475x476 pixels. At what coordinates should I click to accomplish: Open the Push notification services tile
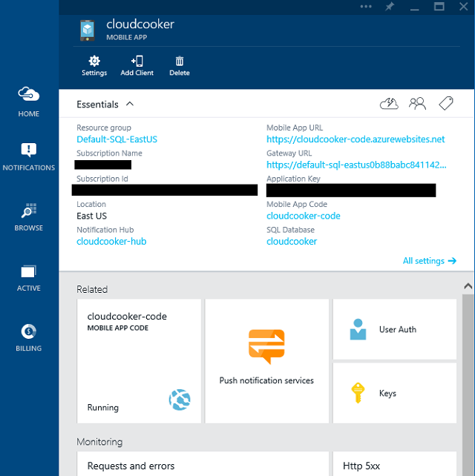pyautogui.click(x=267, y=361)
